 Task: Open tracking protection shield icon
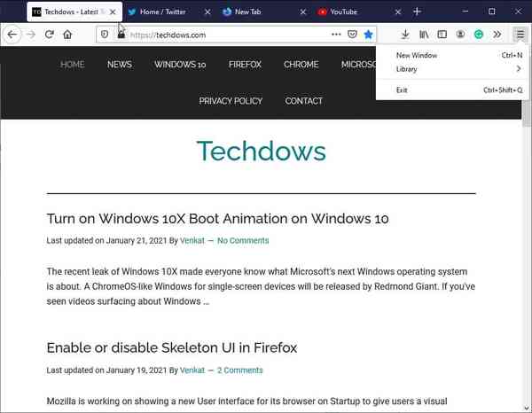click(x=105, y=35)
